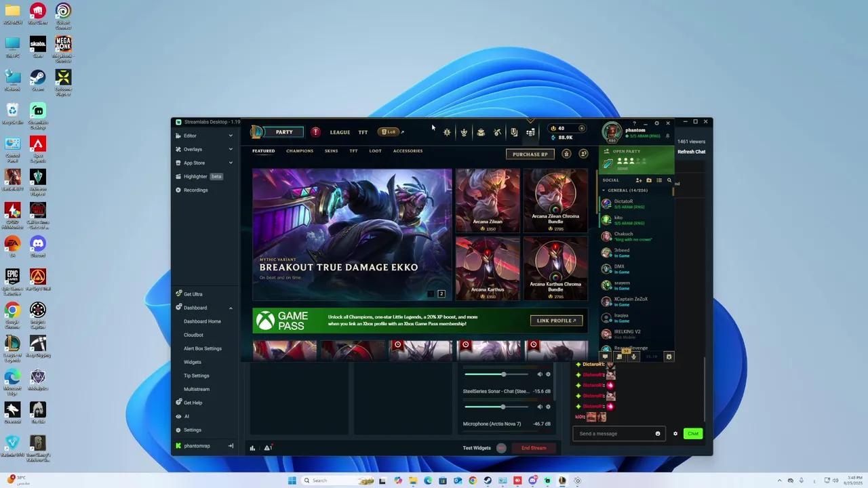Click the add friend icon in Social panel
The image size is (868, 488).
pos(638,180)
